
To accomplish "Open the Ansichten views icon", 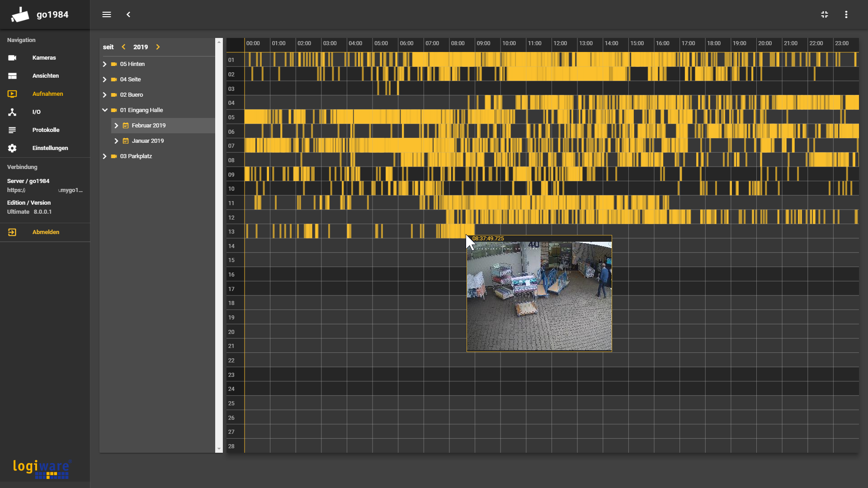I will (x=12, y=76).
